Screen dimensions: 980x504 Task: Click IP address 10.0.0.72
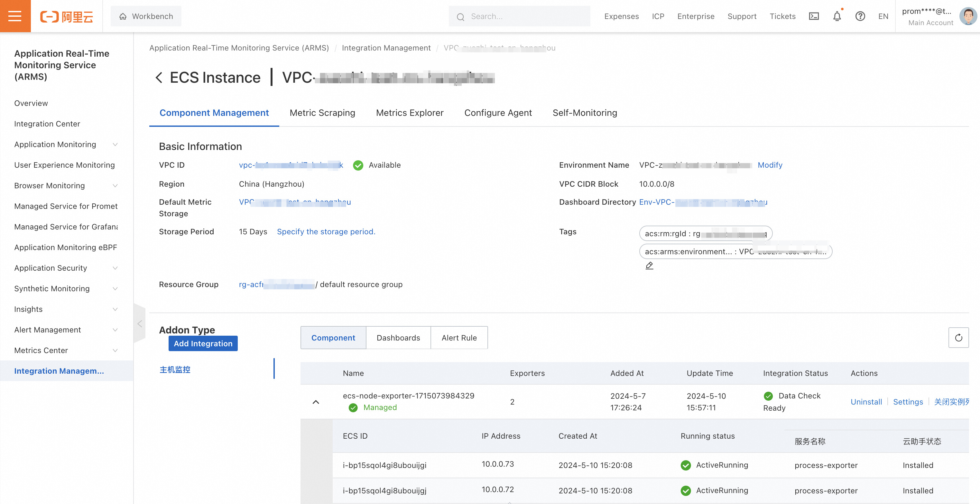coord(498,489)
